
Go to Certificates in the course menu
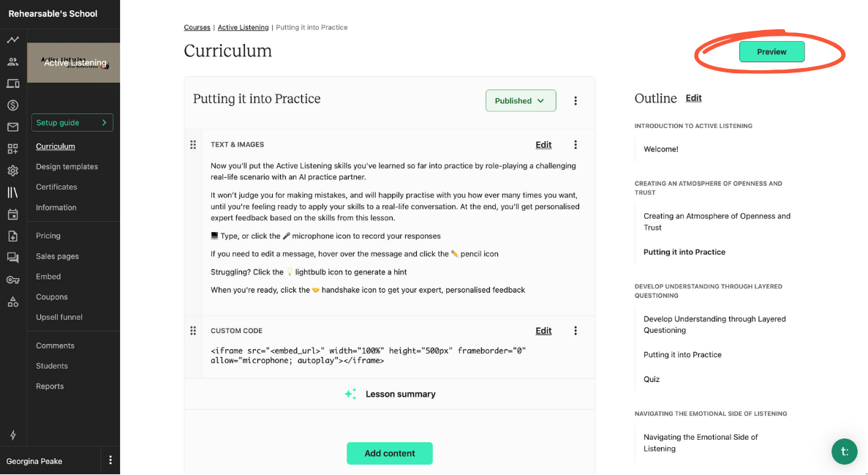pyautogui.click(x=56, y=187)
